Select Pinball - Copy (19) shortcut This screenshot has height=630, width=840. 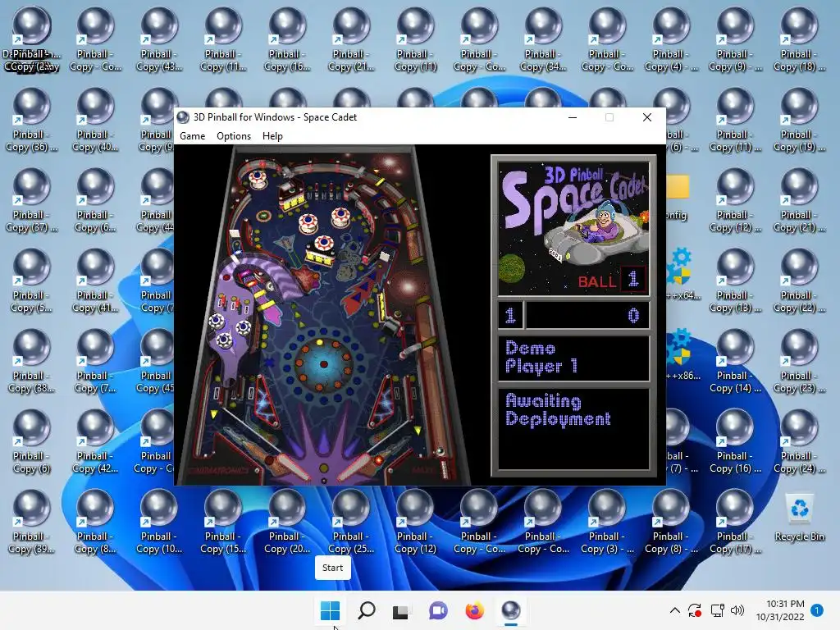pyautogui.click(x=799, y=120)
